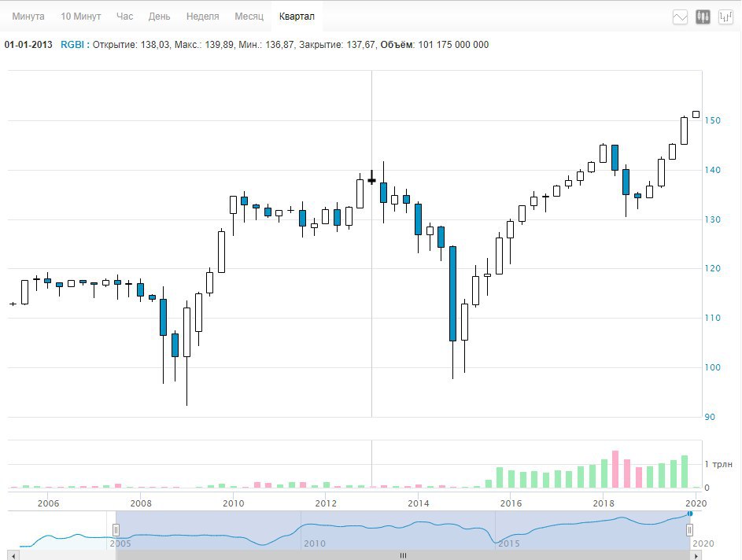Click the 2008 time axis label

[141, 503]
